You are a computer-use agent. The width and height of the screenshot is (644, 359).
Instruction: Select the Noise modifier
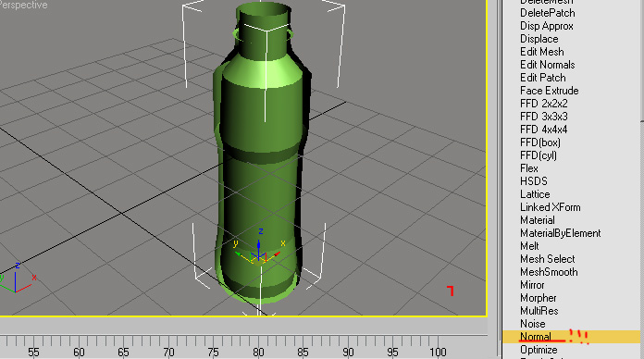533,324
